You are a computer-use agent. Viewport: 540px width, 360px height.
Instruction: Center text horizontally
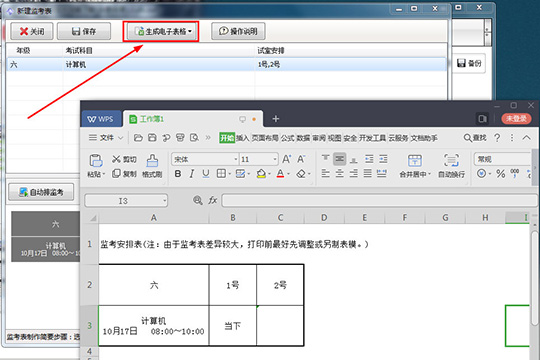click(340, 173)
